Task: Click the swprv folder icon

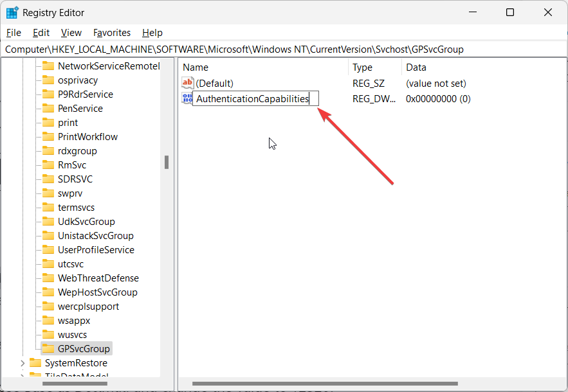Action: pyautogui.click(x=48, y=193)
